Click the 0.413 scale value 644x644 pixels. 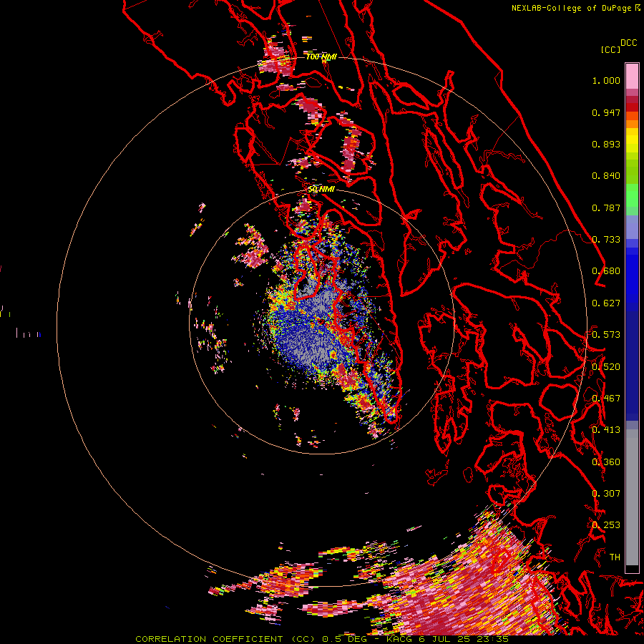tap(606, 430)
